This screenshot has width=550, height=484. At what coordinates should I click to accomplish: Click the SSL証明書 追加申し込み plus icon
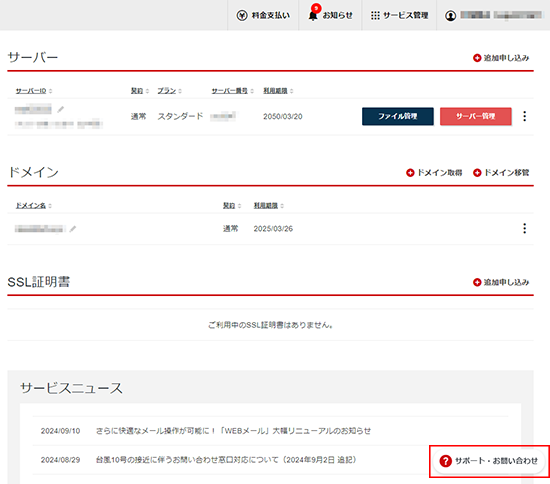pyautogui.click(x=477, y=282)
